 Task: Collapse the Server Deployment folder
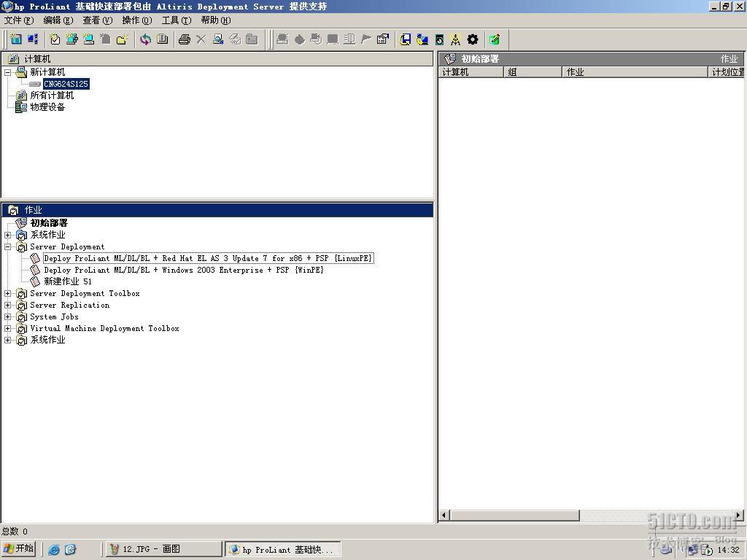click(x=7, y=246)
